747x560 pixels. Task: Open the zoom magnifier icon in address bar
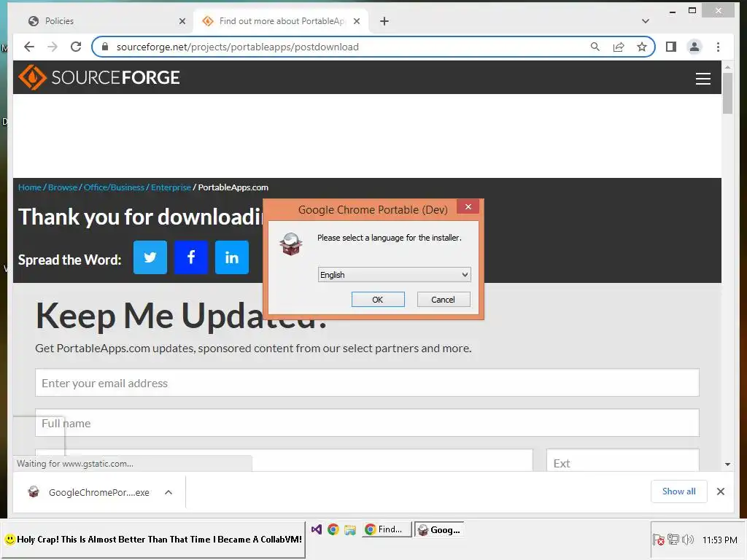coord(595,47)
